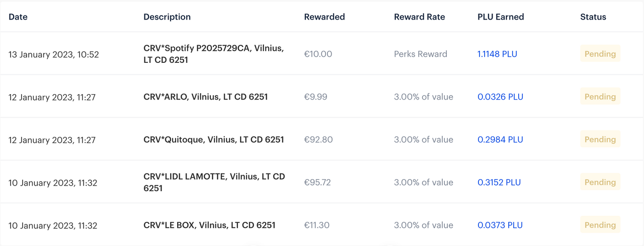Screen dimensions: 644x246
Task: Select the CRV*LE BOX transaction description
Action: pos(209,225)
